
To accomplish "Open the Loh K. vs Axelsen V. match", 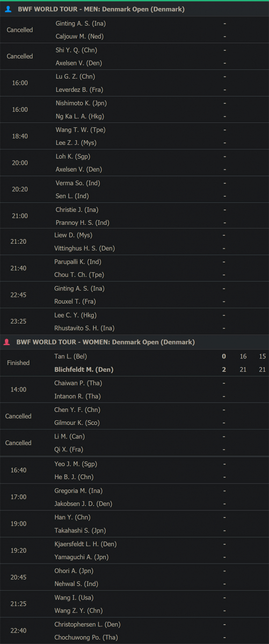I will pyautogui.click(x=134, y=163).
